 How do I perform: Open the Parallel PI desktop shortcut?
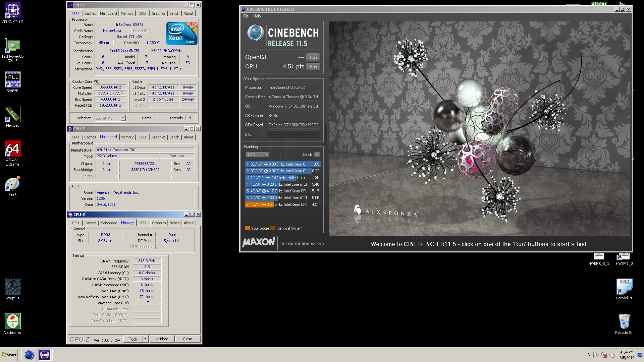click(624, 289)
